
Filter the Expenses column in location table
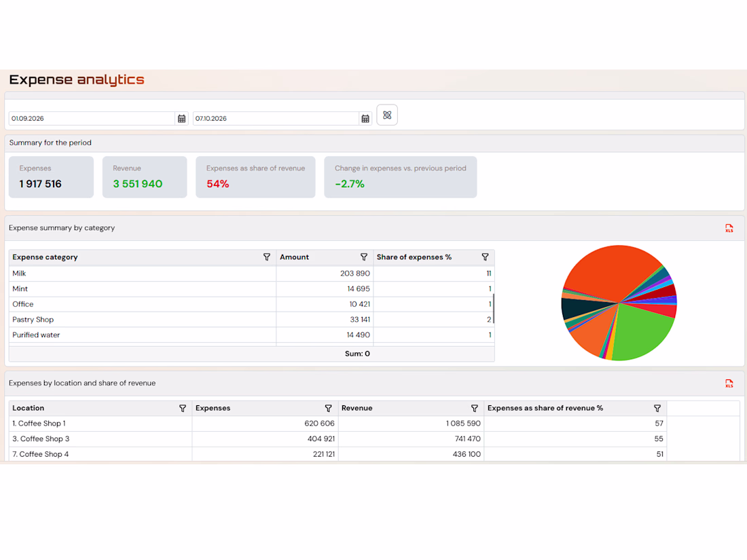(x=328, y=409)
